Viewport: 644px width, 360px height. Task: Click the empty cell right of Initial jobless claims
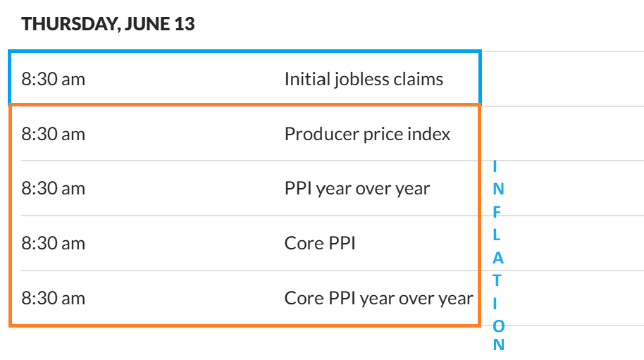(x=562, y=79)
